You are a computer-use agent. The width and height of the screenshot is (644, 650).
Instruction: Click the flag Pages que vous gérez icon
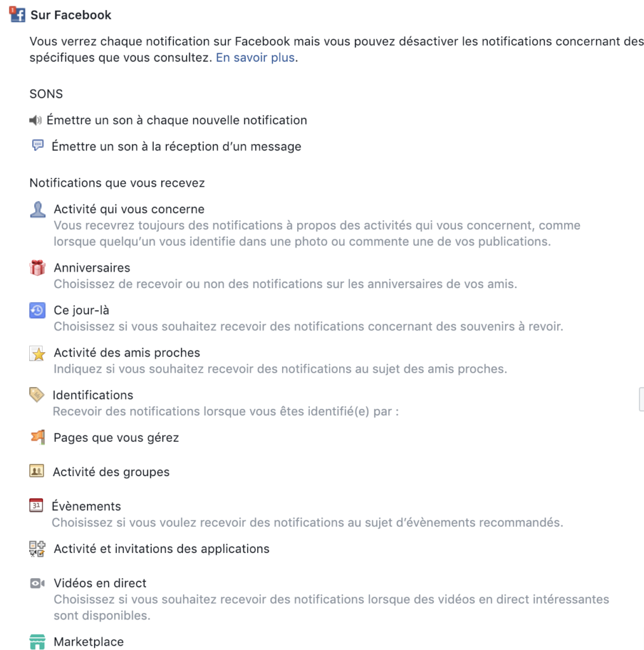pos(37,437)
